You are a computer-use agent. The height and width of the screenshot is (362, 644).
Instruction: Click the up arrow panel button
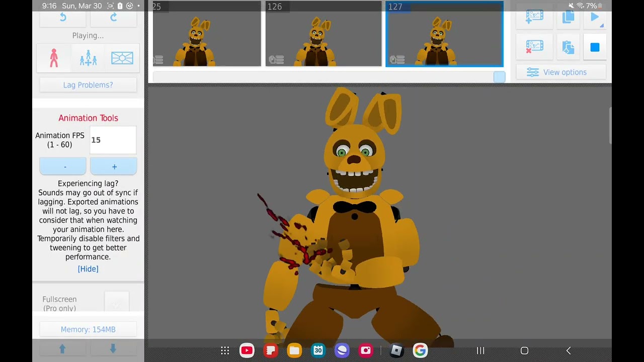[63, 348]
